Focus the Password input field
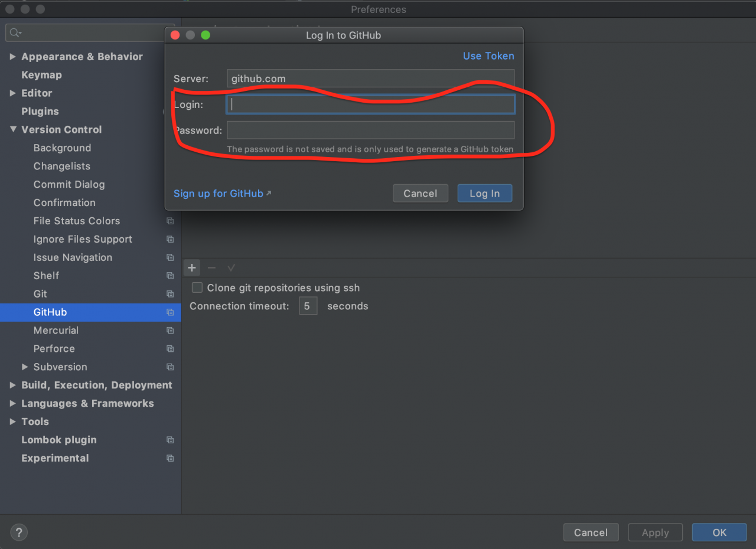The width and height of the screenshot is (756, 549). click(x=370, y=130)
